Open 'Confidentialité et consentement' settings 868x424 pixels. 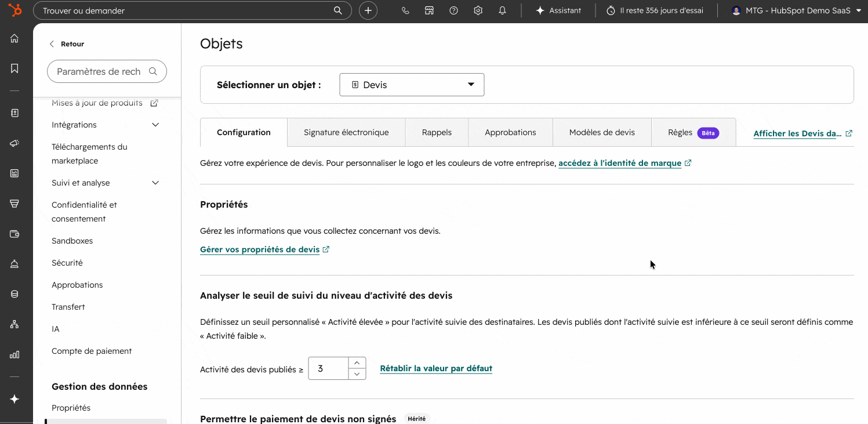[x=84, y=212]
